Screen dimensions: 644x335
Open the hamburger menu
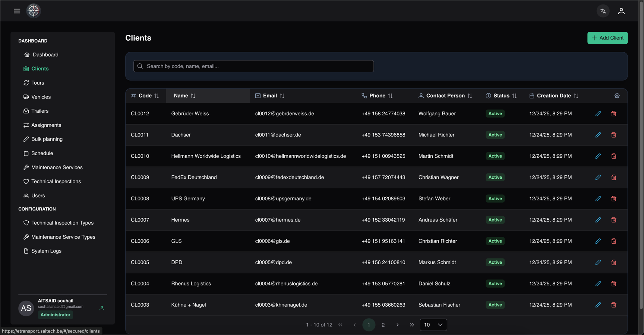point(17,11)
